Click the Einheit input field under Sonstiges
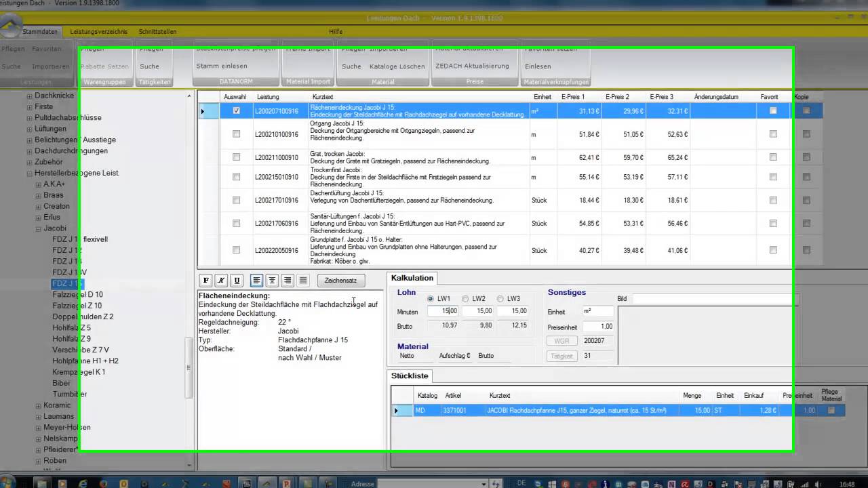 tap(597, 311)
